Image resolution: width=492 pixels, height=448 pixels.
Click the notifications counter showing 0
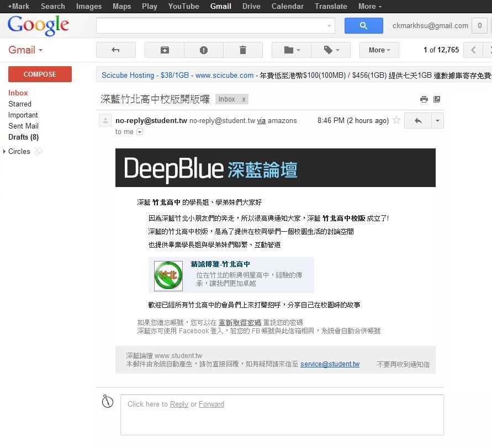click(480, 25)
